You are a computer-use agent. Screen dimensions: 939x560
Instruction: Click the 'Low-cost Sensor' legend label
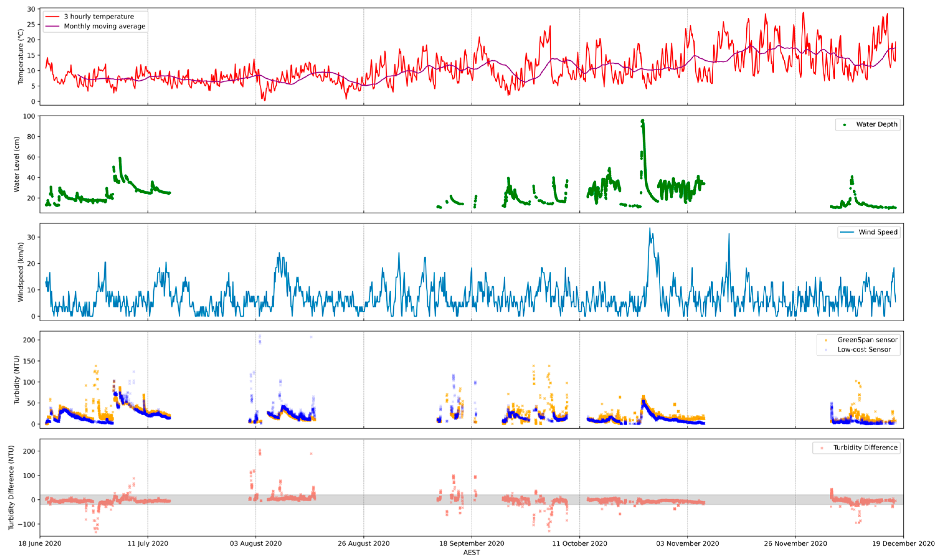864,350
